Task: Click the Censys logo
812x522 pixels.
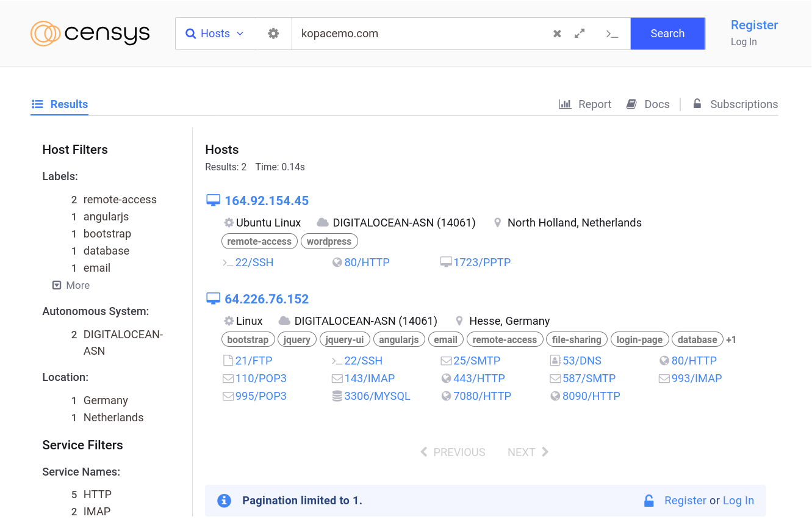Action: [x=90, y=34]
